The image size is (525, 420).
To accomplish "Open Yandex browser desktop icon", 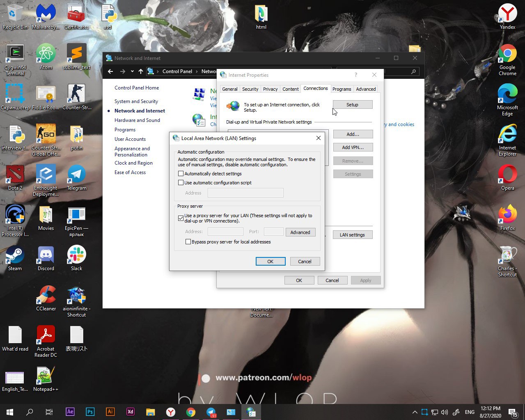I will 508,17.
